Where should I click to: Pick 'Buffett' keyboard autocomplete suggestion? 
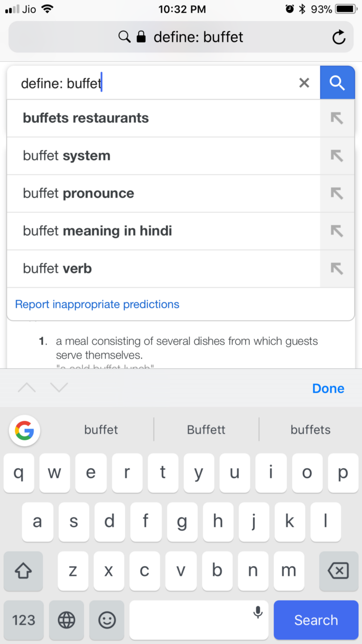tap(206, 430)
